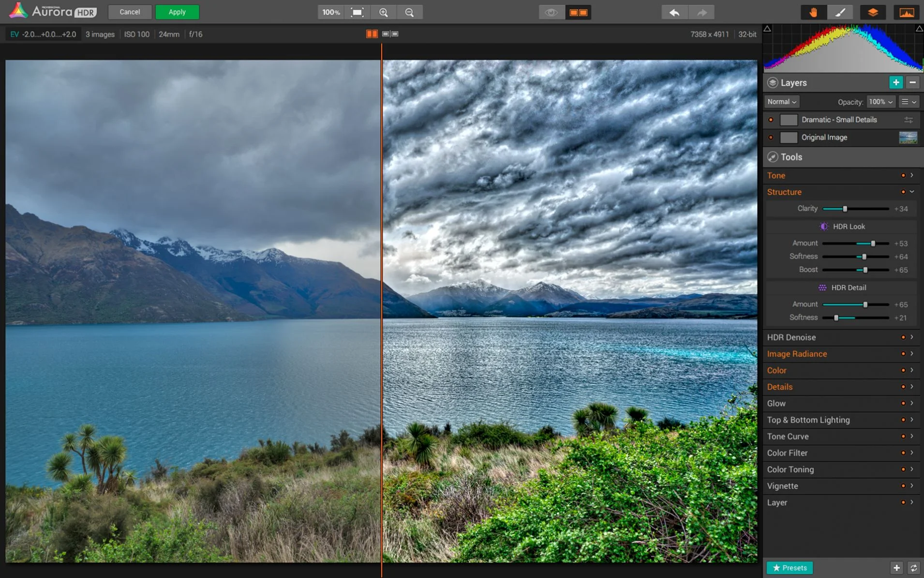Image resolution: width=924 pixels, height=578 pixels.
Task: Toggle the Structure panel orange dot
Action: point(903,192)
